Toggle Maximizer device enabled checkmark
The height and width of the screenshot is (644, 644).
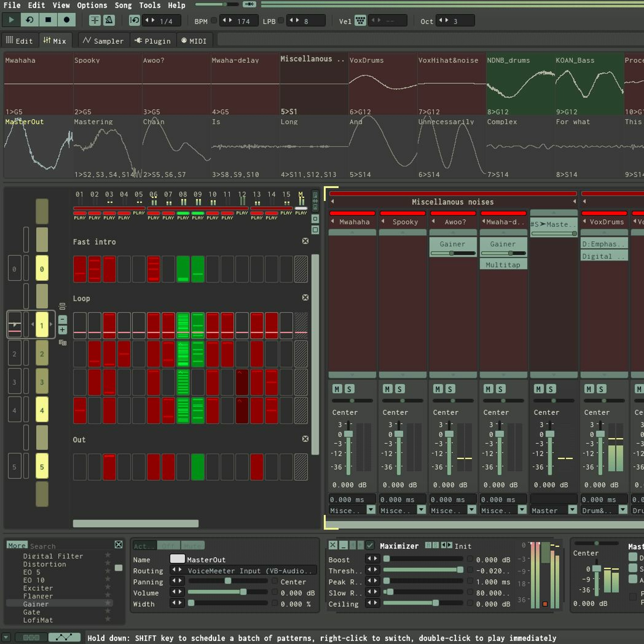370,545
